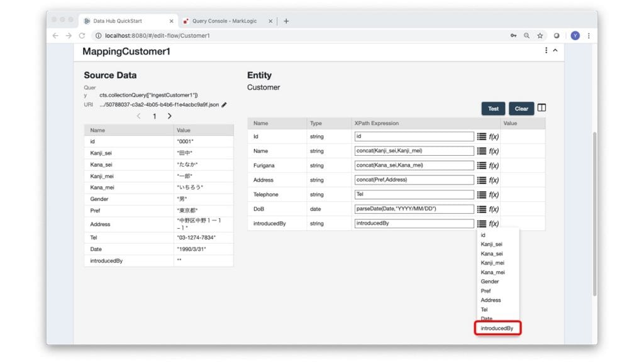Click the introducedBy XPath expression field
Viewport: 644px width, 362px height.
coord(414,223)
